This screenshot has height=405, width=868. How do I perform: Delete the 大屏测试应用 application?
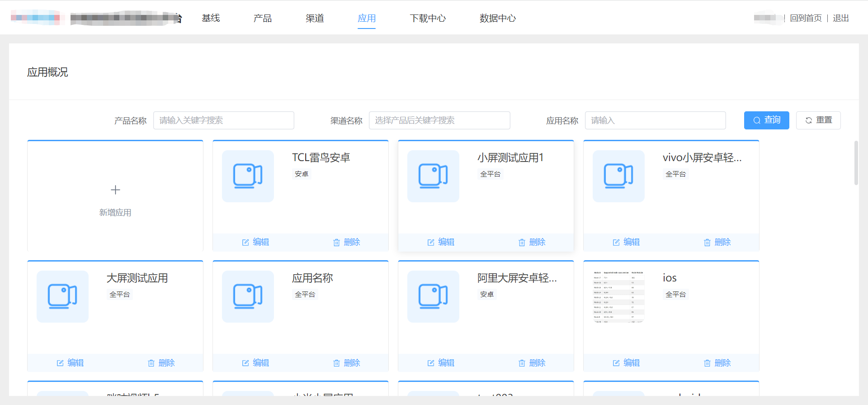[x=161, y=363]
